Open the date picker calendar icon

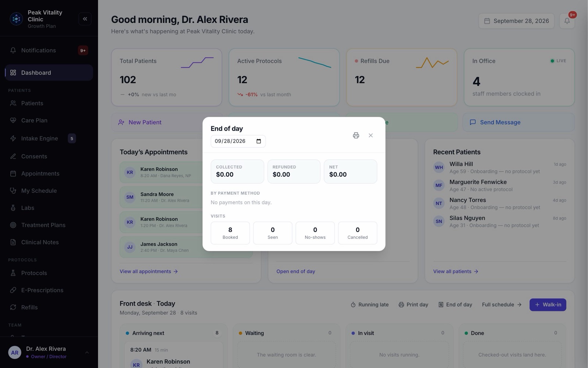259,141
